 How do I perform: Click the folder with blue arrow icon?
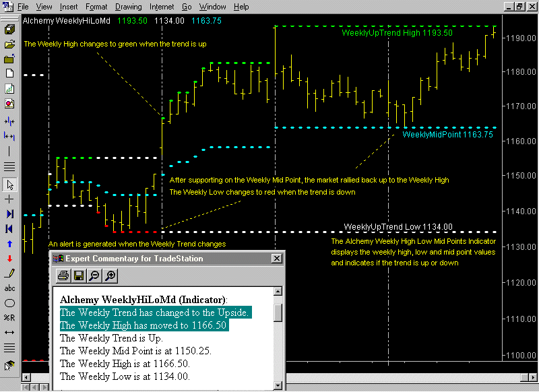9,59
